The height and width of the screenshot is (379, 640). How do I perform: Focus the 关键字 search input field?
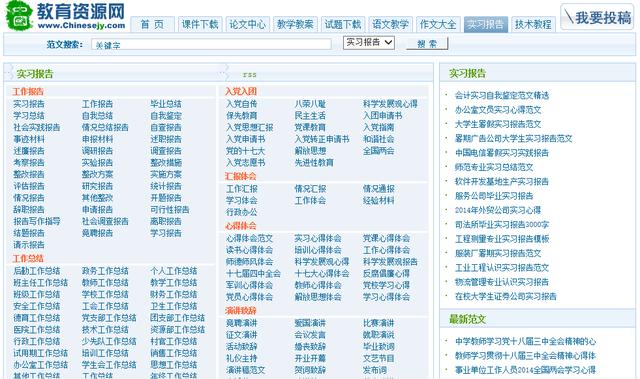click(211, 44)
